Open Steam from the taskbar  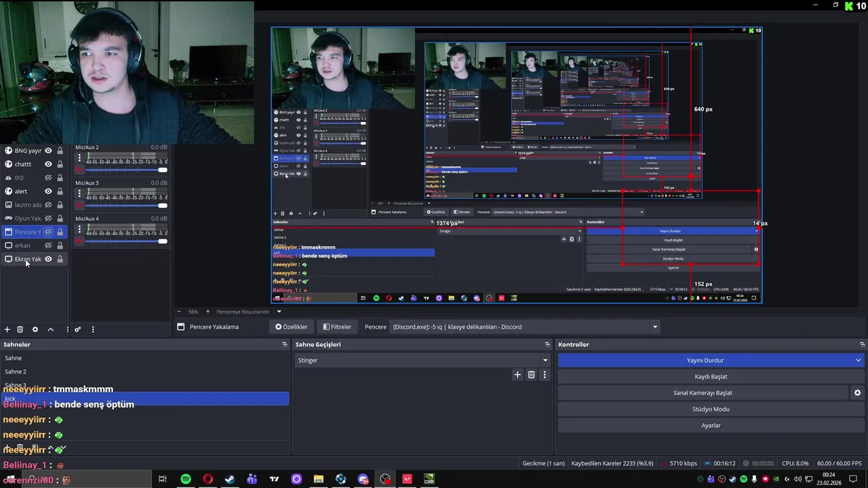click(230, 479)
